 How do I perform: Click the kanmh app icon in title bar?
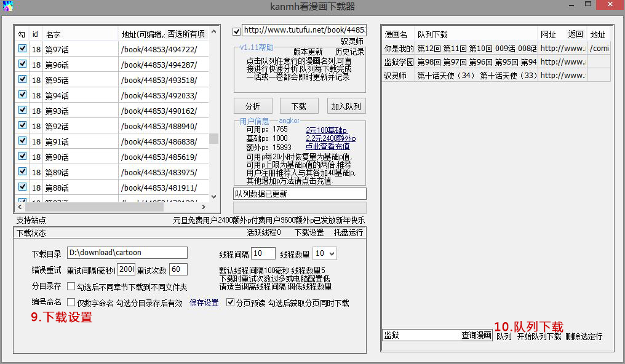tap(7, 7)
